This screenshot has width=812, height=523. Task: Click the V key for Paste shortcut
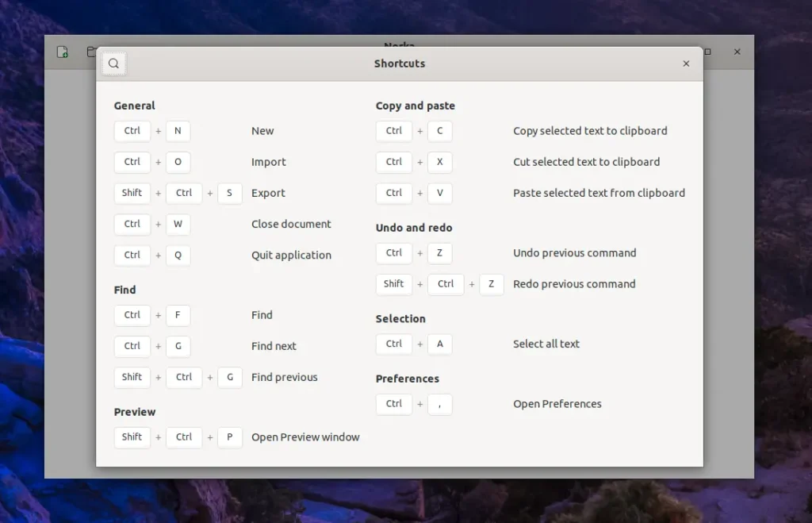pyautogui.click(x=439, y=193)
